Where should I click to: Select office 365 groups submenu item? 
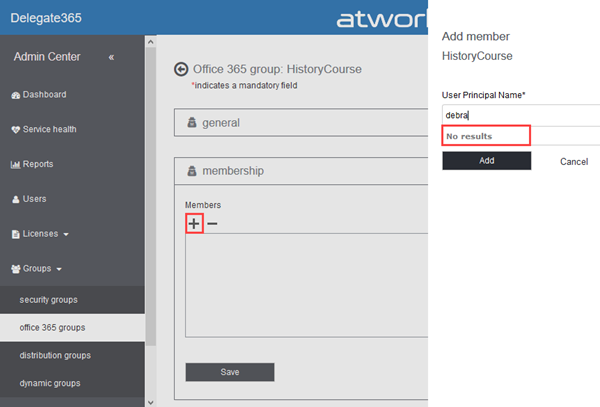pyautogui.click(x=72, y=328)
